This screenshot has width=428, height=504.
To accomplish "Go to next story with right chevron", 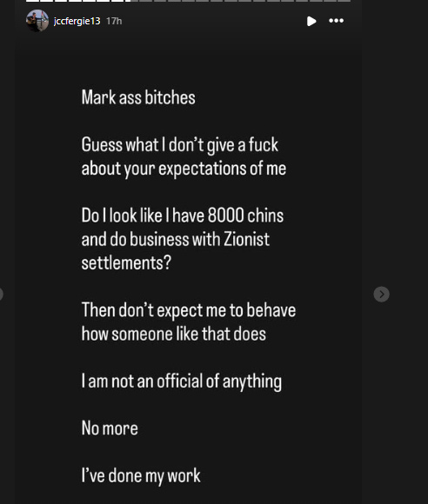I will tap(382, 294).
